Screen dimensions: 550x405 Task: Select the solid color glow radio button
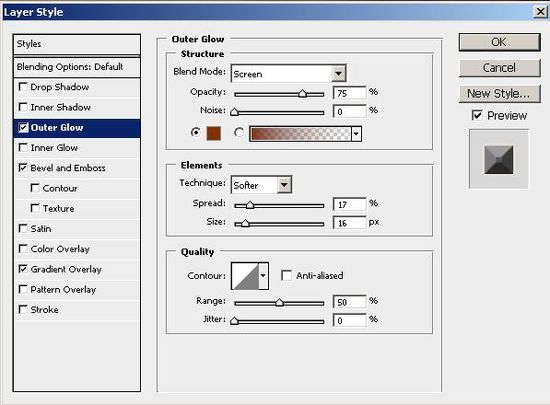click(x=196, y=133)
